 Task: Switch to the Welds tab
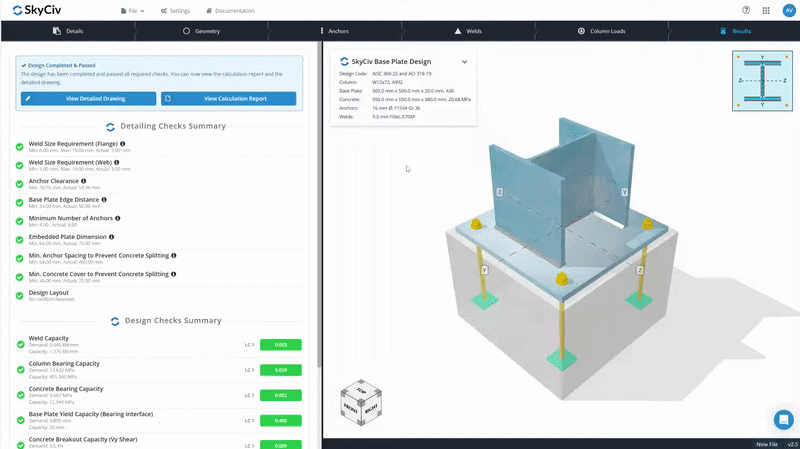click(x=468, y=31)
